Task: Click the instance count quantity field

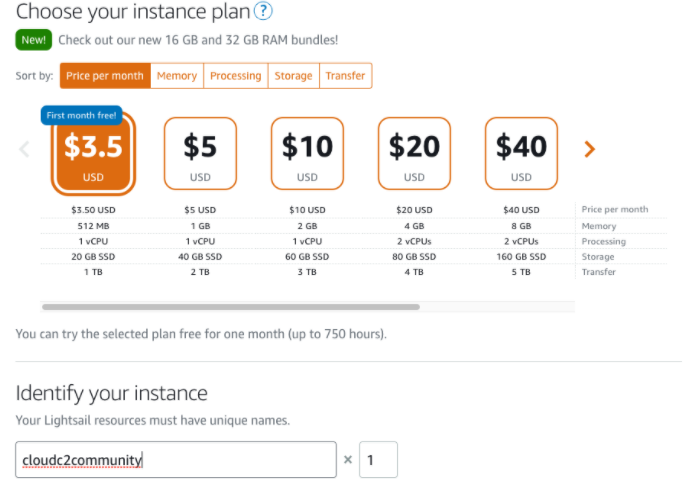Action: coord(378,460)
